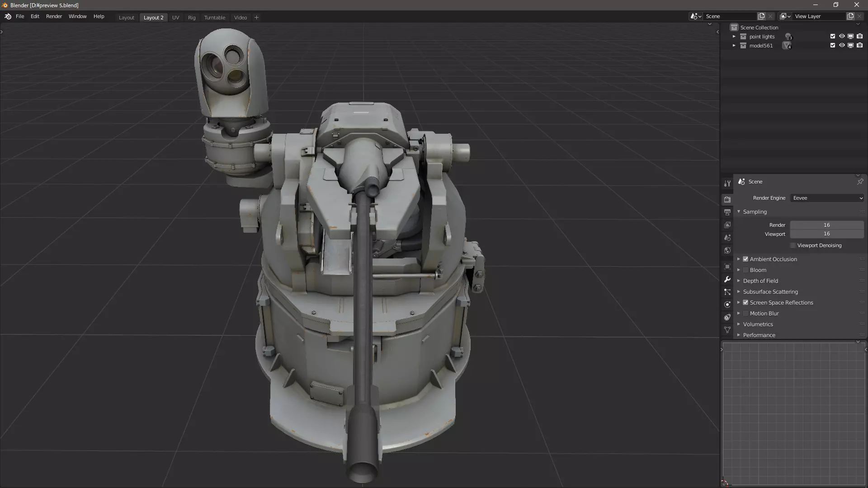This screenshot has width=868, height=488.
Task: Enable Motion Blur checkbox
Action: pyautogui.click(x=745, y=314)
